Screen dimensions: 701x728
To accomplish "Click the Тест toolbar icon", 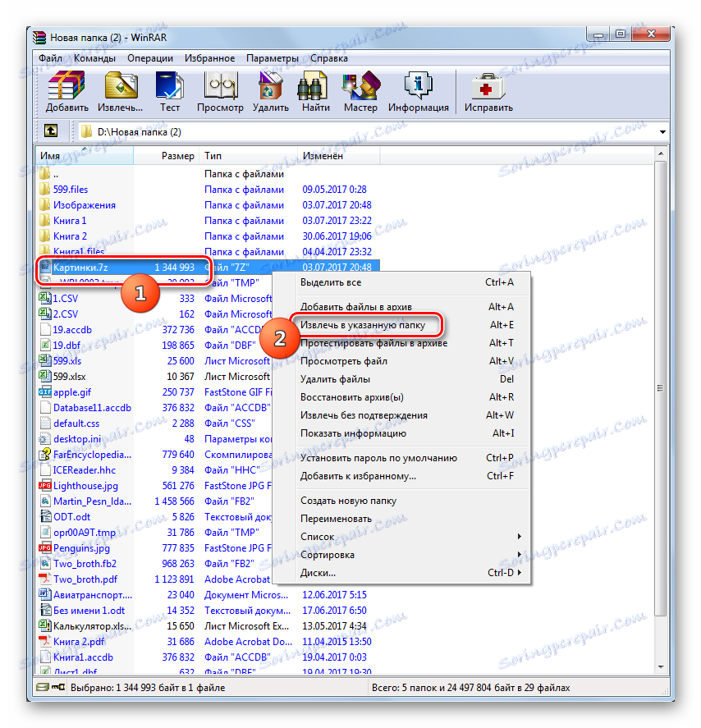I will pos(169,85).
